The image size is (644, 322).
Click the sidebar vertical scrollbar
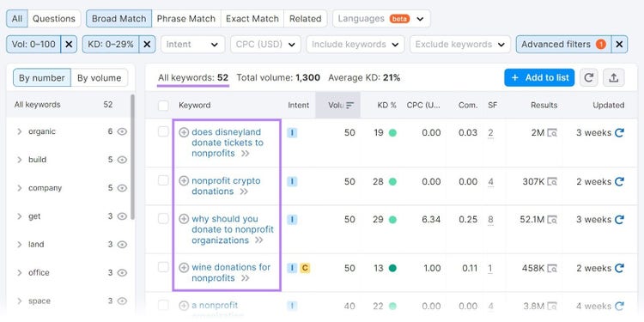point(132,156)
